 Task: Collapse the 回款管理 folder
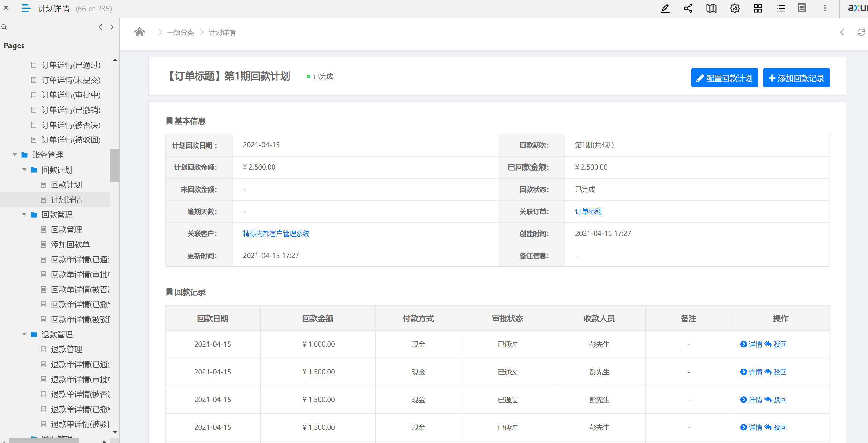tap(24, 214)
